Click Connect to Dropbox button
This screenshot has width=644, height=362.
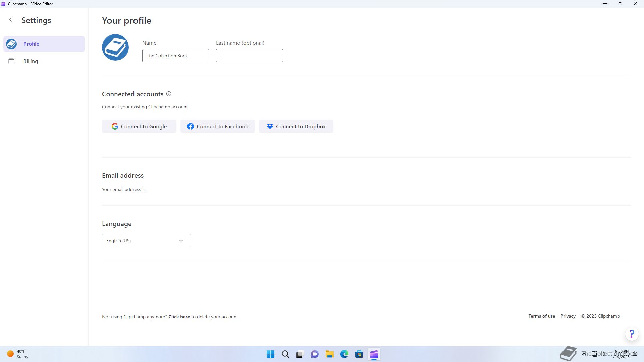pos(296,126)
